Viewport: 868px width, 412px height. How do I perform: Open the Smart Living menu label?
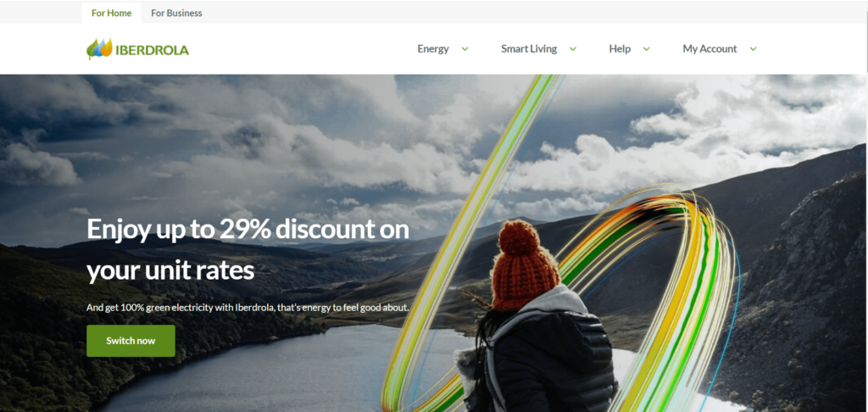tap(529, 48)
